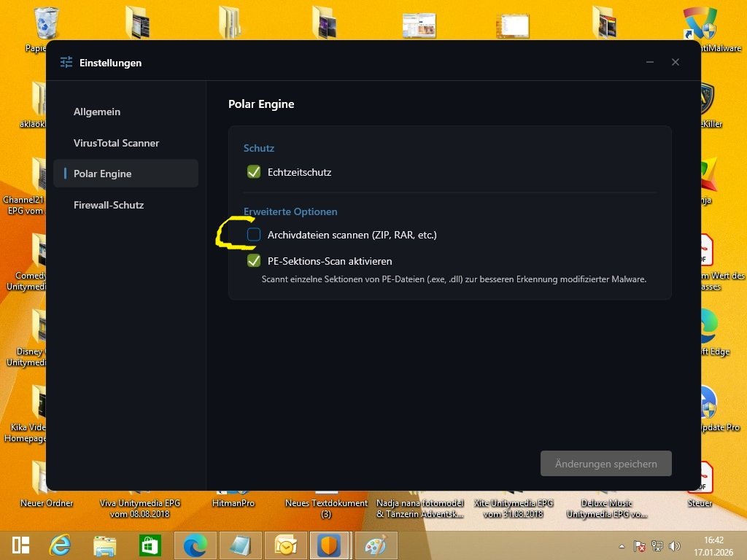Open the notepad app in the taskbar
The height and width of the screenshot is (560, 747).
239,545
